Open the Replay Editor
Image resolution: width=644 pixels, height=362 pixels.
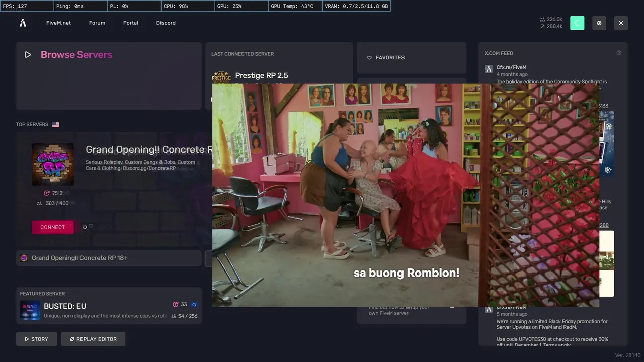click(93, 339)
